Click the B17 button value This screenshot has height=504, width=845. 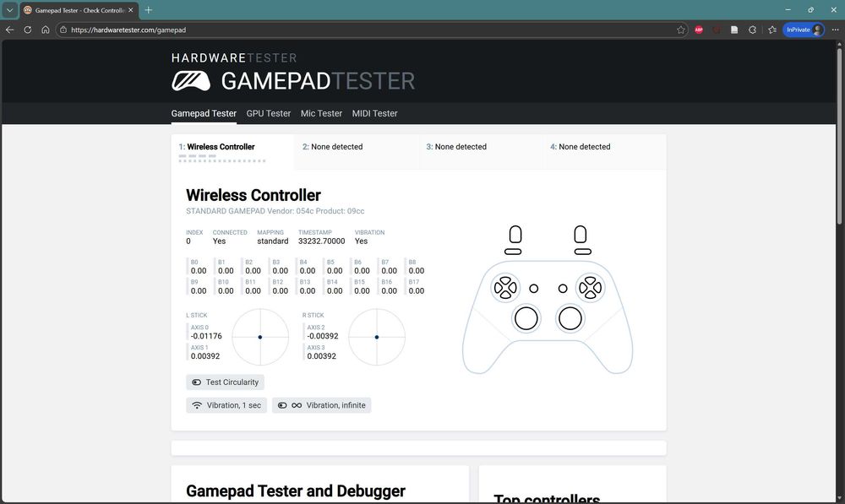pos(416,290)
